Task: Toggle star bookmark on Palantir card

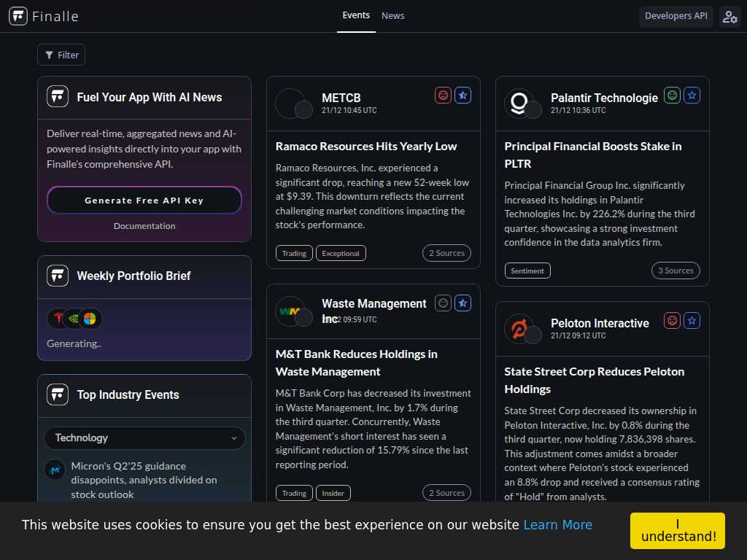Action: [x=692, y=96]
